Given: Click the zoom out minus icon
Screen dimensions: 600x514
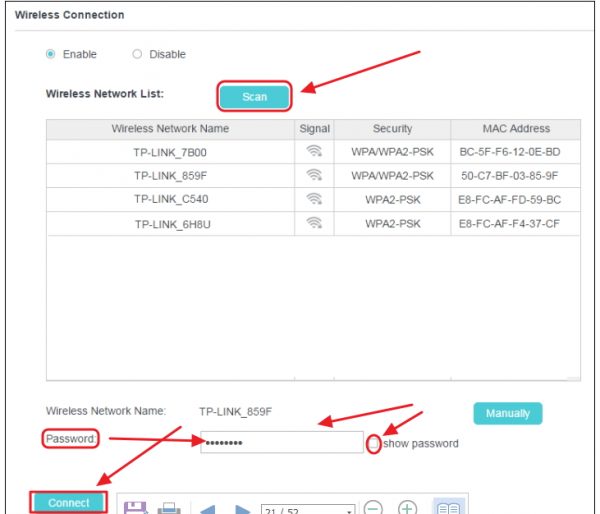Looking at the screenshot, I should 373,508.
